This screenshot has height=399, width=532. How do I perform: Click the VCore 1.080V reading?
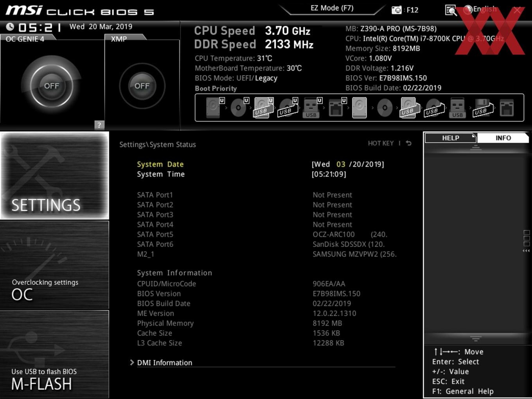[368, 58]
